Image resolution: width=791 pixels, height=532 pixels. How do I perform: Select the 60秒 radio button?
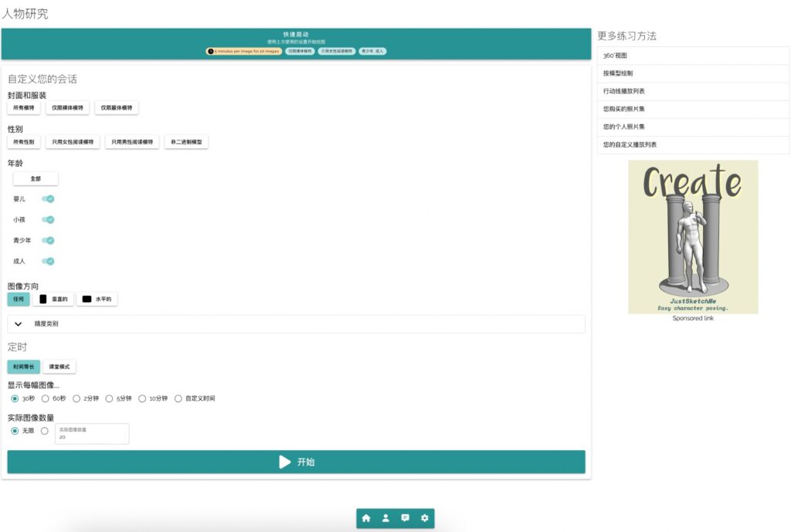pyautogui.click(x=46, y=398)
